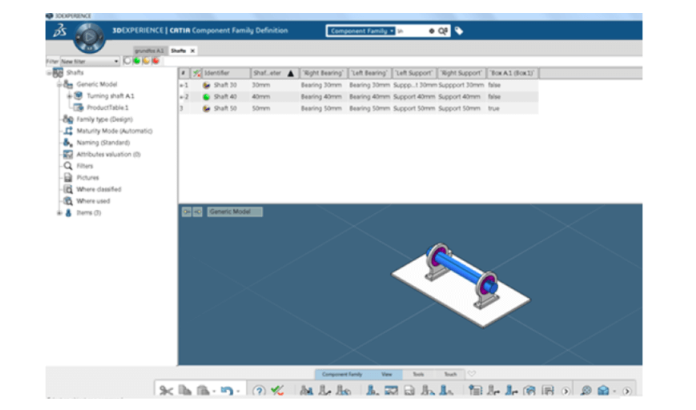Click the second small viewer toggle icon
696x410 pixels.
click(x=198, y=212)
